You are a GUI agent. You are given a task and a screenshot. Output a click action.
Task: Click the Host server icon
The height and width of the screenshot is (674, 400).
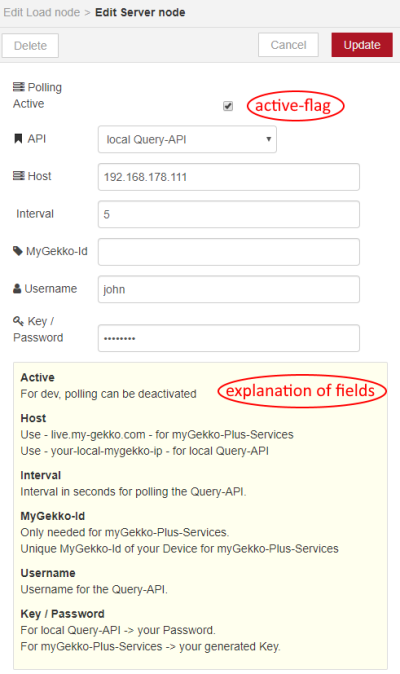coord(18,176)
